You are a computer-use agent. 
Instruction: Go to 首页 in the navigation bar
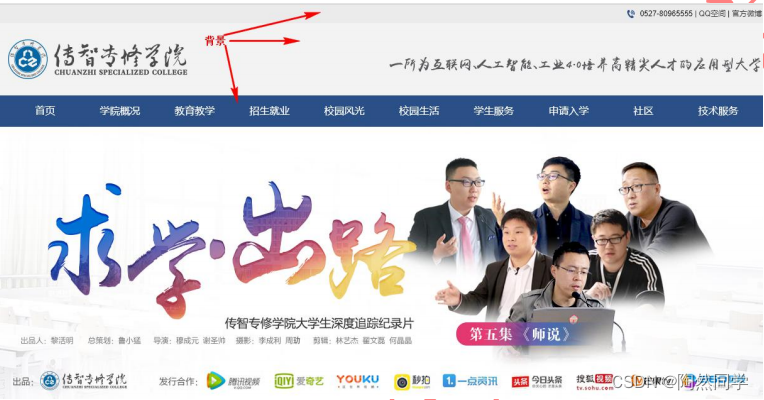[45, 111]
